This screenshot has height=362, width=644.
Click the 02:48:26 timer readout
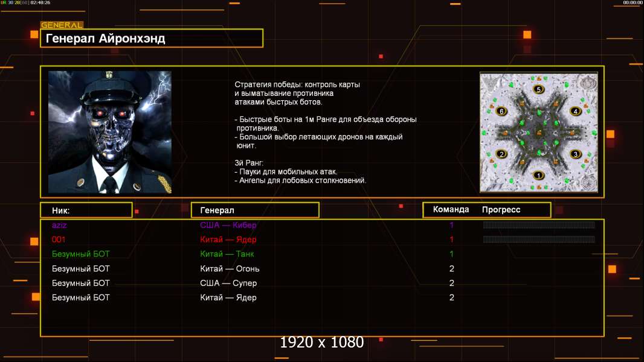(40, 2)
